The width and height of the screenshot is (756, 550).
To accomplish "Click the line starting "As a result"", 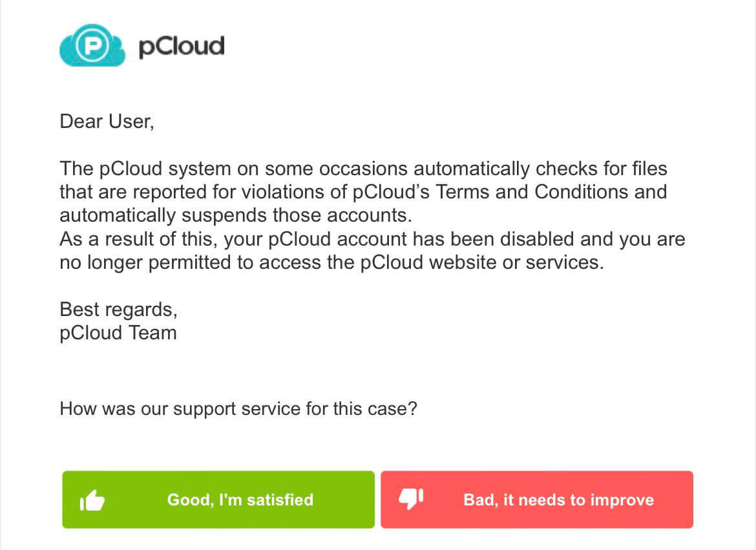I will coord(372,239).
